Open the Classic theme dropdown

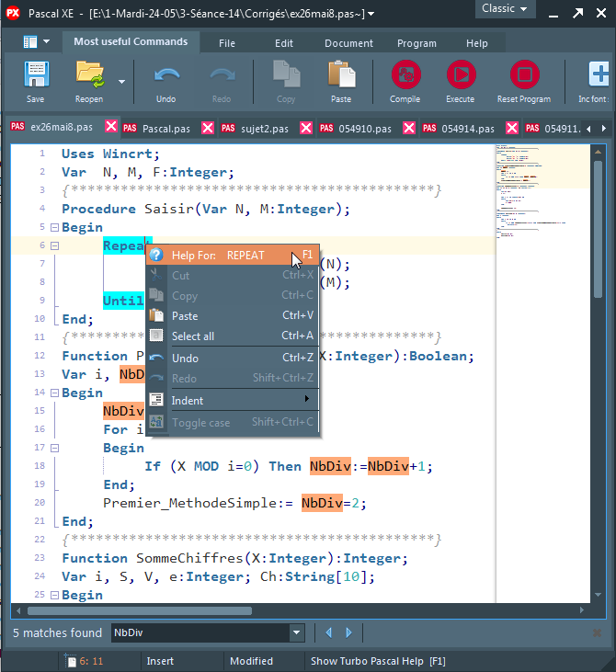pyautogui.click(x=505, y=8)
